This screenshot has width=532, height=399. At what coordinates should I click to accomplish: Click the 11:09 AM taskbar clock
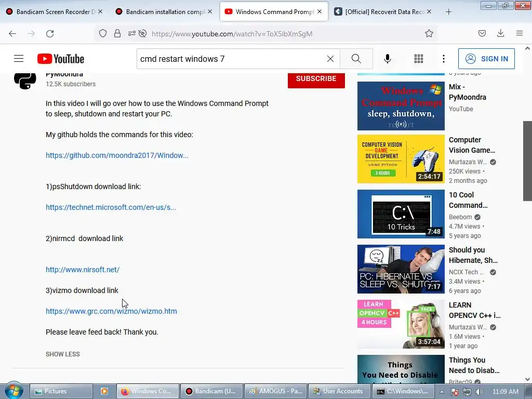click(505, 392)
